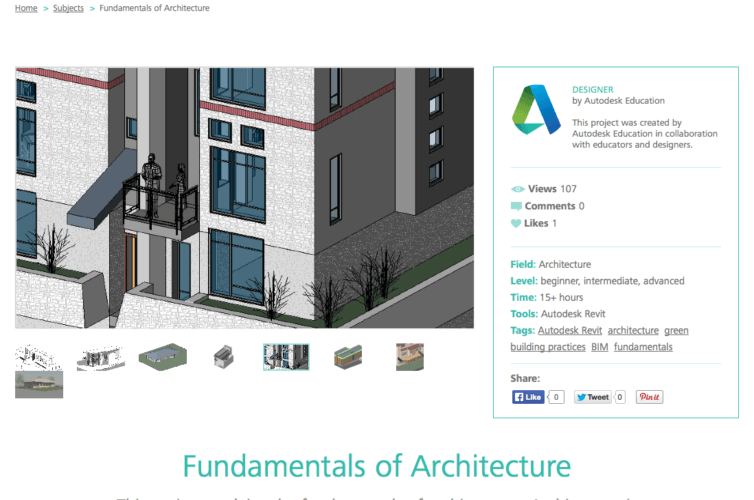Open the Autodesk Revit tag
Image resolution: width=754 pixels, height=500 pixels.
pyautogui.click(x=570, y=330)
